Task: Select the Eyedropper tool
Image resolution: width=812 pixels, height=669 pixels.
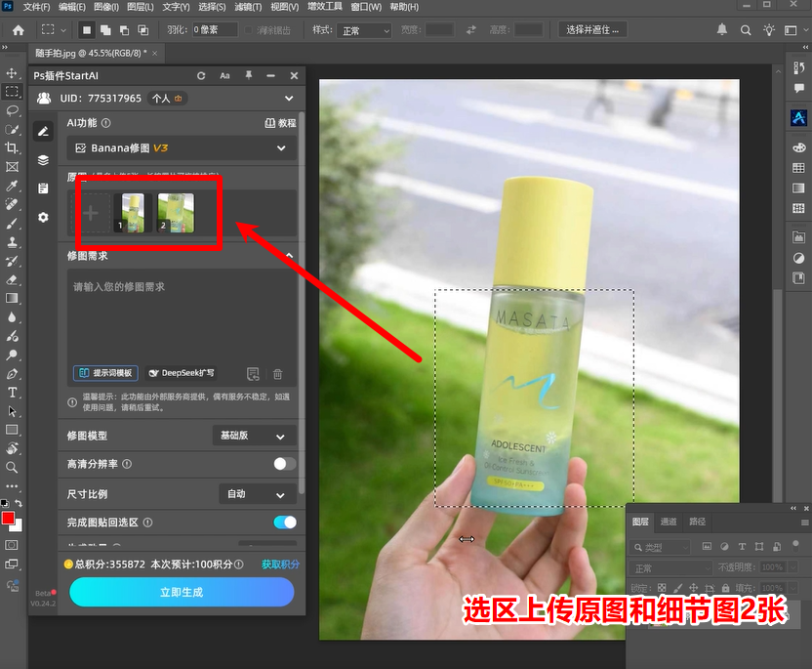Action: tap(12, 186)
